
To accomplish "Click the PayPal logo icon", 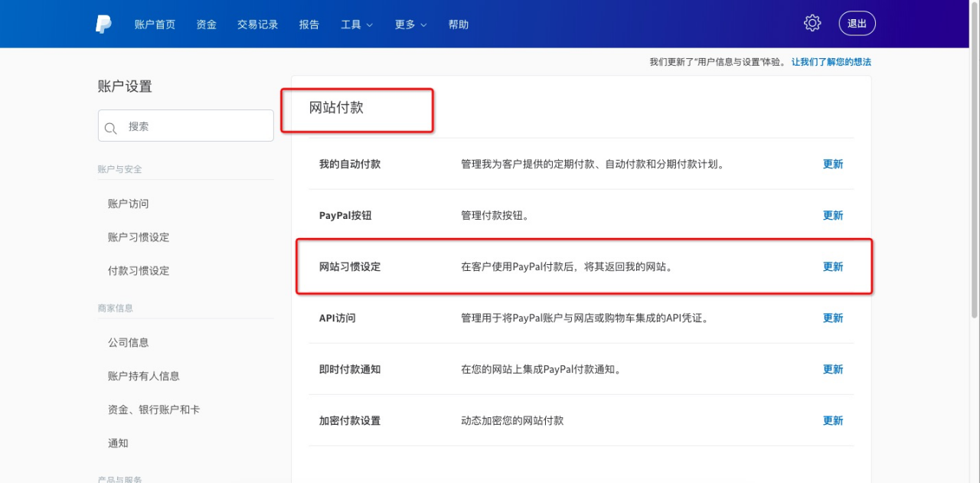I will point(103,24).
